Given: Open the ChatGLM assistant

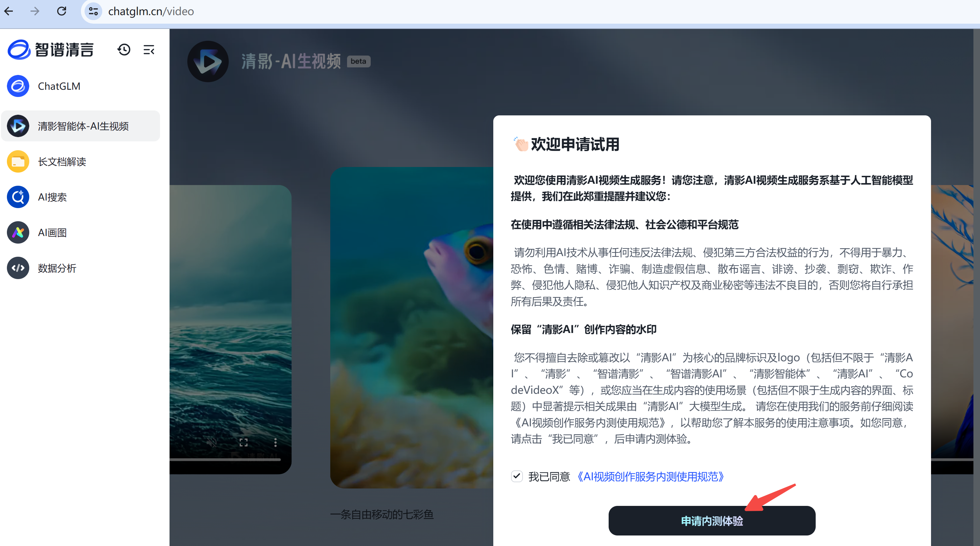Looking at the screenshot, I should pos(59,86).
